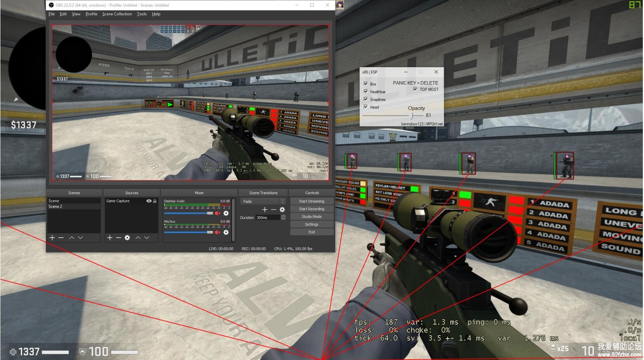Open the Profile menu in OBS
Image resolution: width=644 pixels, height=360 pixels.
91,14
